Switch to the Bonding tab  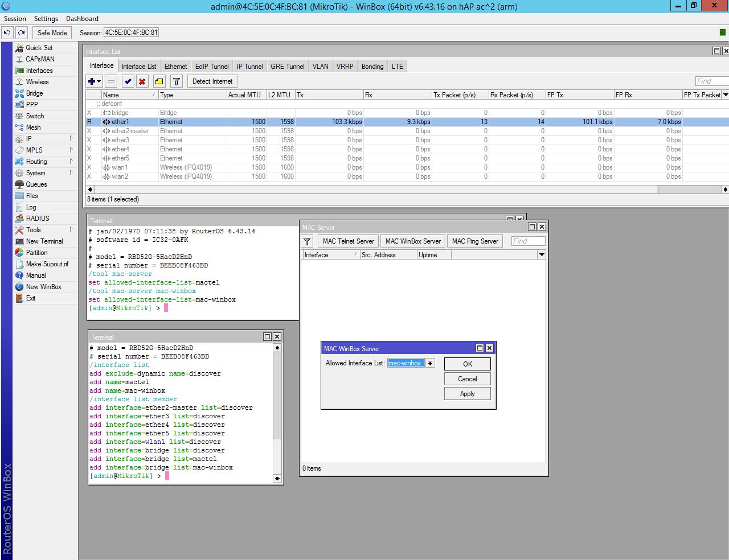372,67
